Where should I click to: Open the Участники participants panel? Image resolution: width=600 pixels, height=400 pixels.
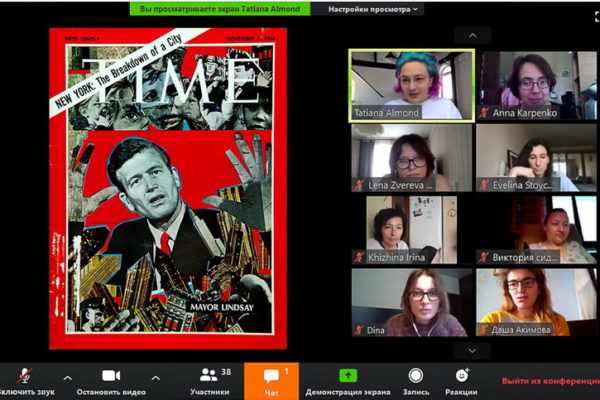(x=209, y=381)
